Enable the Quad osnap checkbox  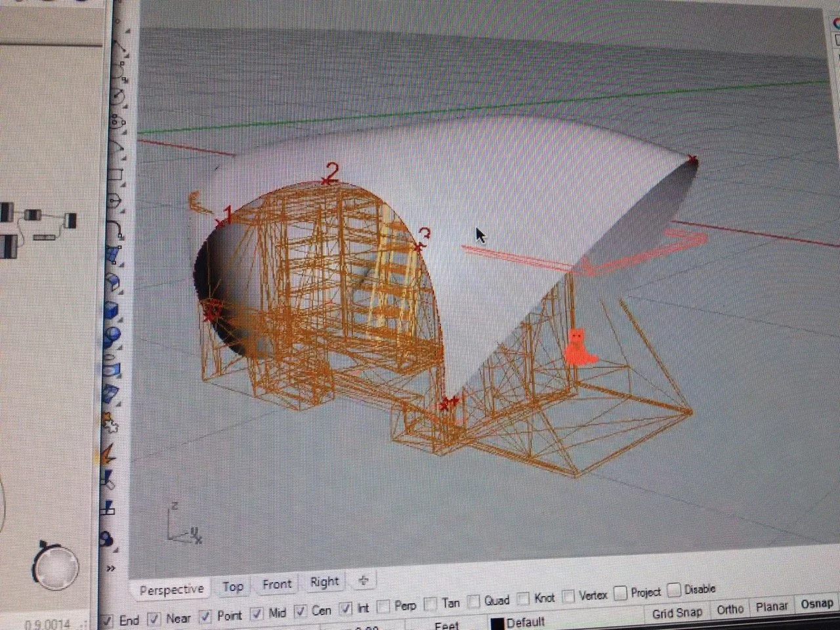tap(474, 602)
